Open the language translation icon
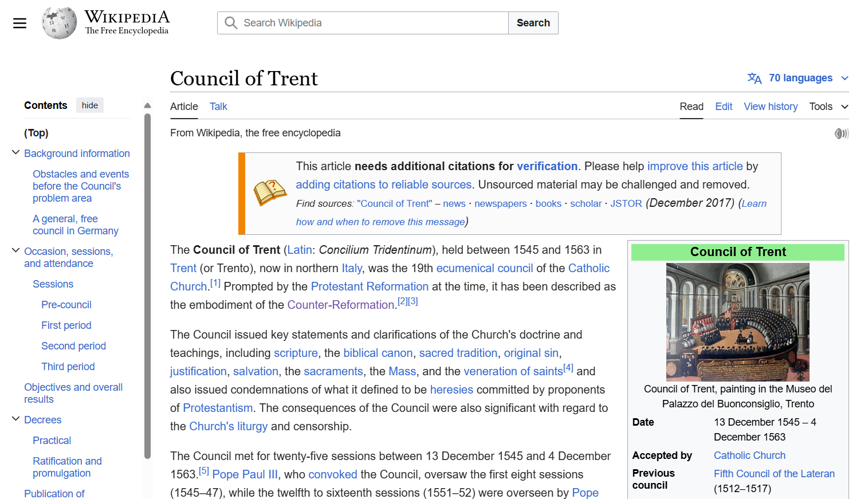The height and width of the screenshot is (499, 868). point(755,78)
